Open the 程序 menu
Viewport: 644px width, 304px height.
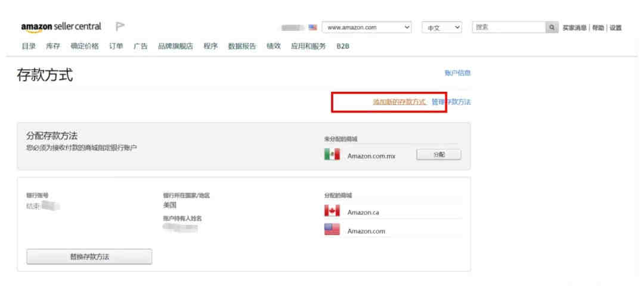(x=210, y=46)
